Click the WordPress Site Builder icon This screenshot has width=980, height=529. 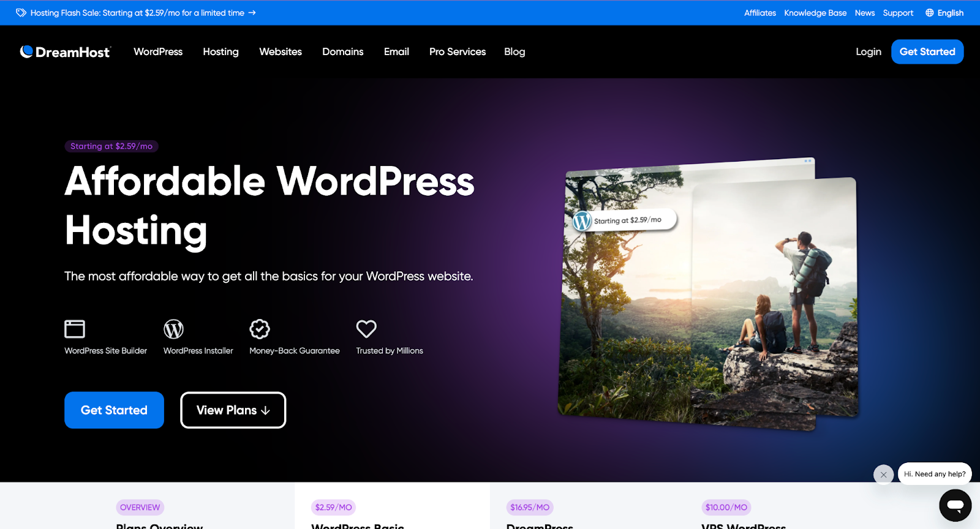75,329
